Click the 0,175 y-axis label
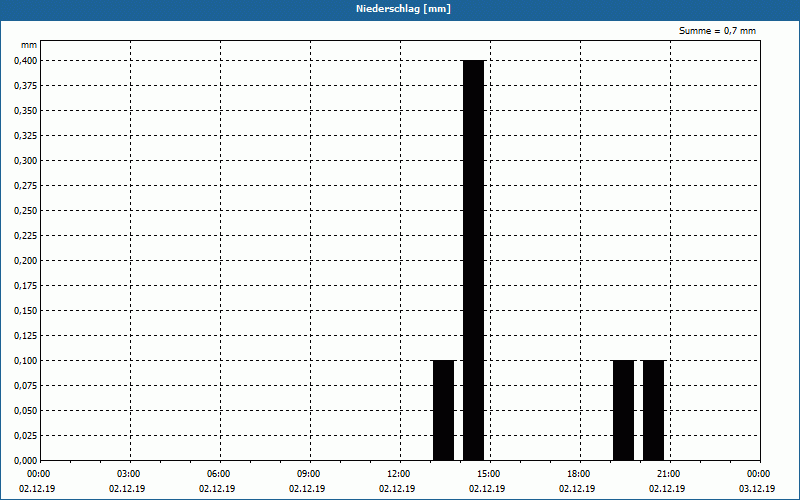The width and height of the screenshot is (800, 500). 26,286
